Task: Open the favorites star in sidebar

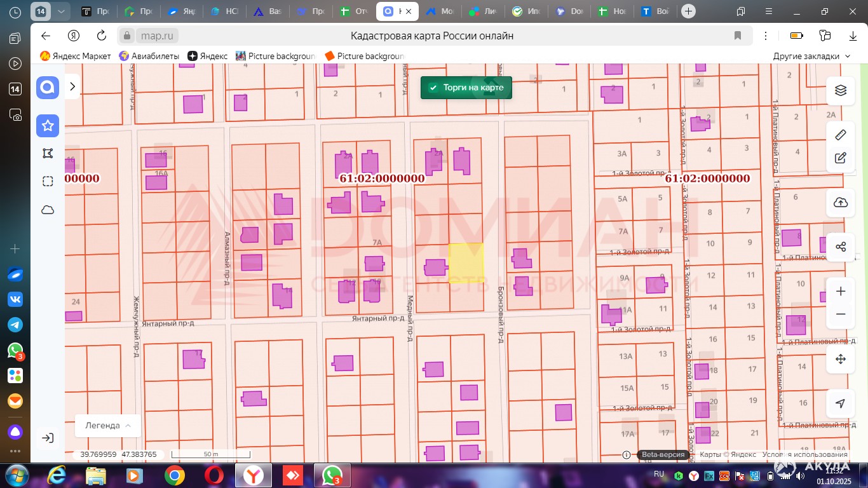Action: click(x=48, y=126)
